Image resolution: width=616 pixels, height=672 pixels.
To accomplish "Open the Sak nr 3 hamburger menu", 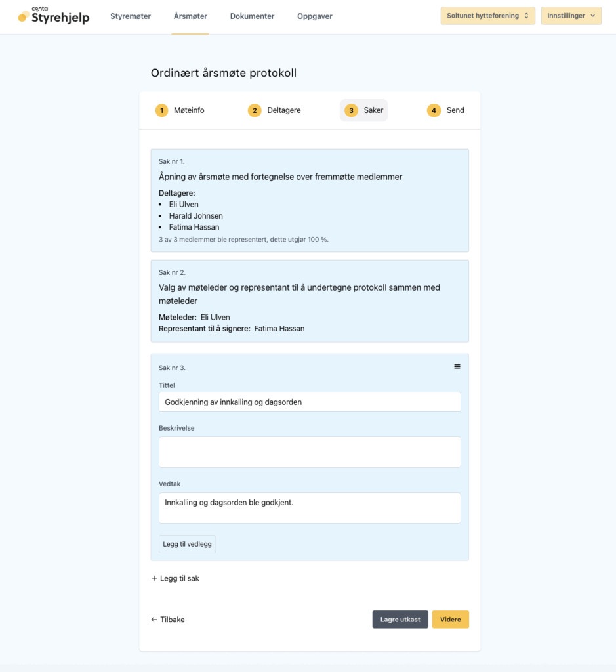I will (457, 366).
